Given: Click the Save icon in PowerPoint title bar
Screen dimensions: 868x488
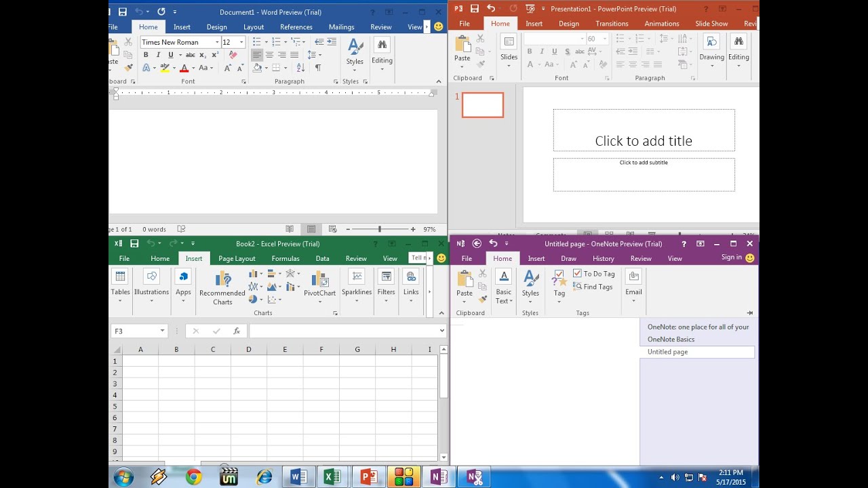Looking at the screenshot, I should [x=475, y=9].
